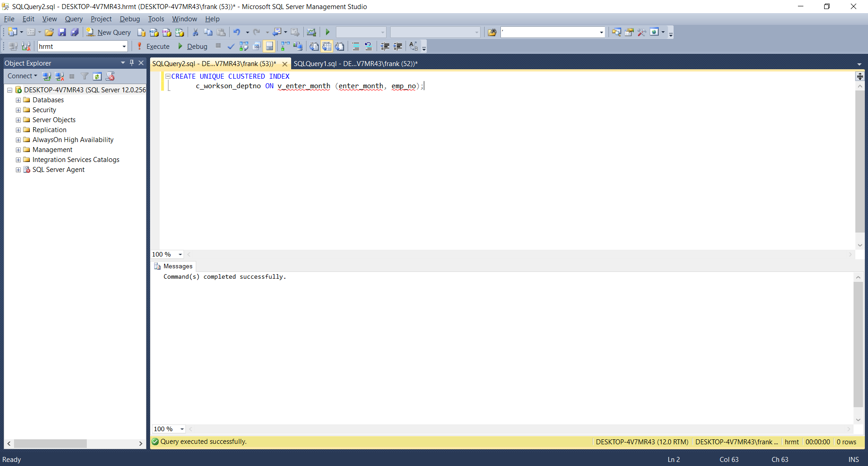Switch to the SQLQuery1.sql tab
868x466 pixels.
(355, 64)
